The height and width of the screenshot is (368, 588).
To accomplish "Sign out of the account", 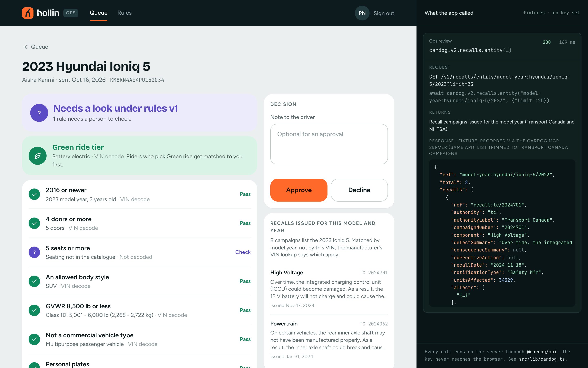I will pos(384,13).
